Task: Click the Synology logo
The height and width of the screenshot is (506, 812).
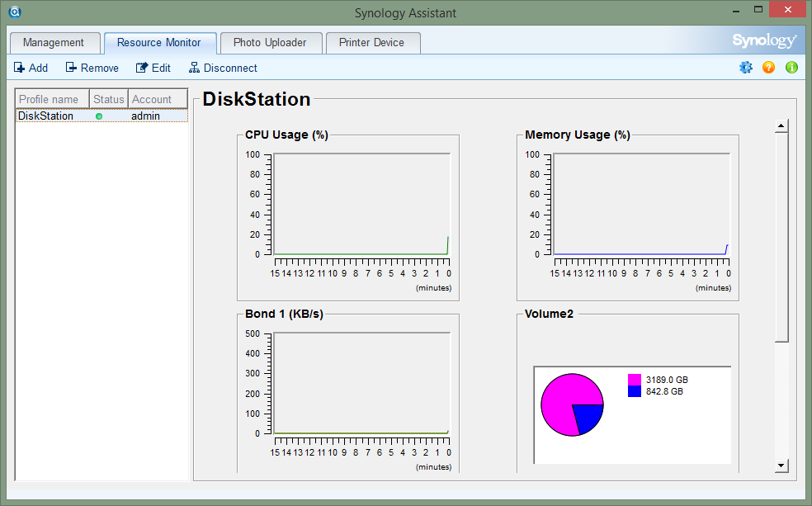Action: click(x=764, y=41)
